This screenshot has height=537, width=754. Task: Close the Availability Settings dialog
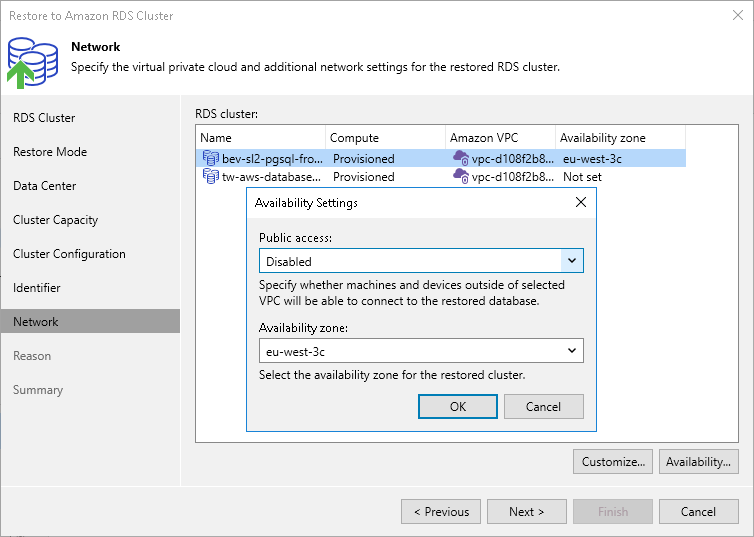[581, 203]
